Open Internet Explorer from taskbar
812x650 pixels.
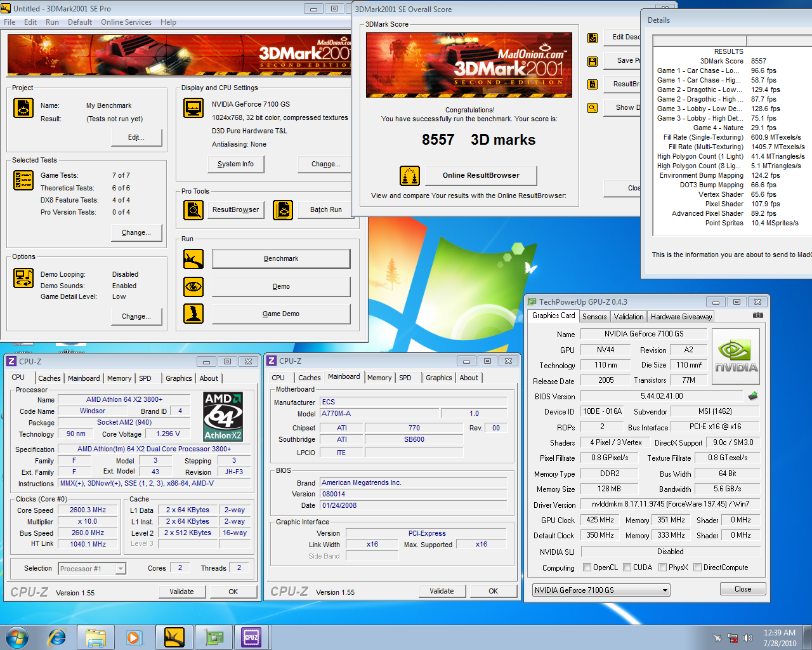tap(57, 637)
